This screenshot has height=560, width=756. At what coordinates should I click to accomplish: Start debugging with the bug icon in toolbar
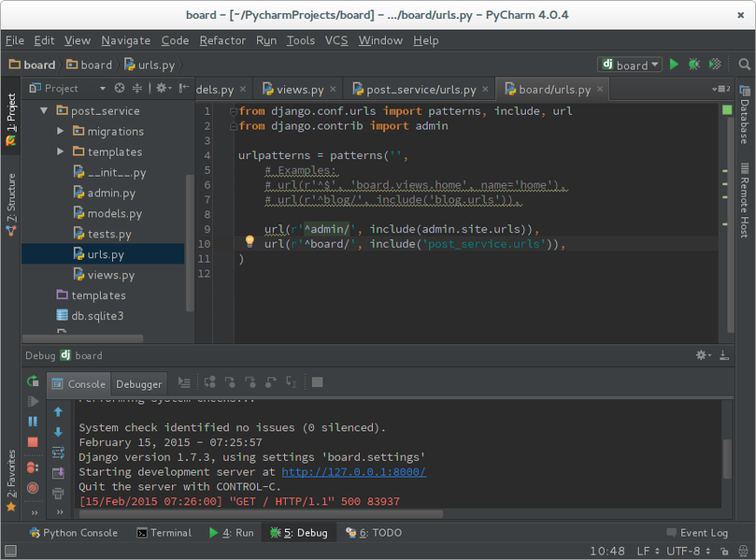[x=694, y=65]
